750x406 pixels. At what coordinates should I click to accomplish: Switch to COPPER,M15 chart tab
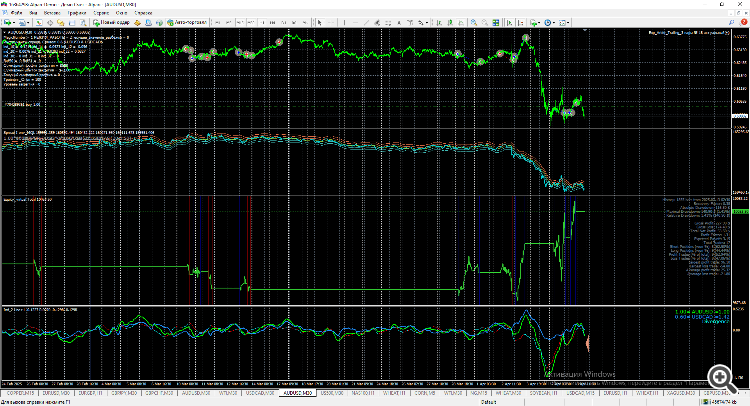[x=20, y=393]
